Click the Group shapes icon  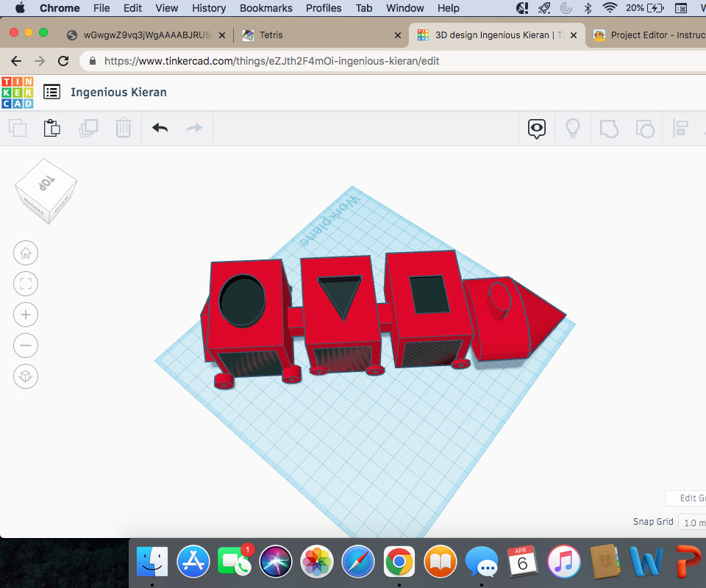click(609, 129)
